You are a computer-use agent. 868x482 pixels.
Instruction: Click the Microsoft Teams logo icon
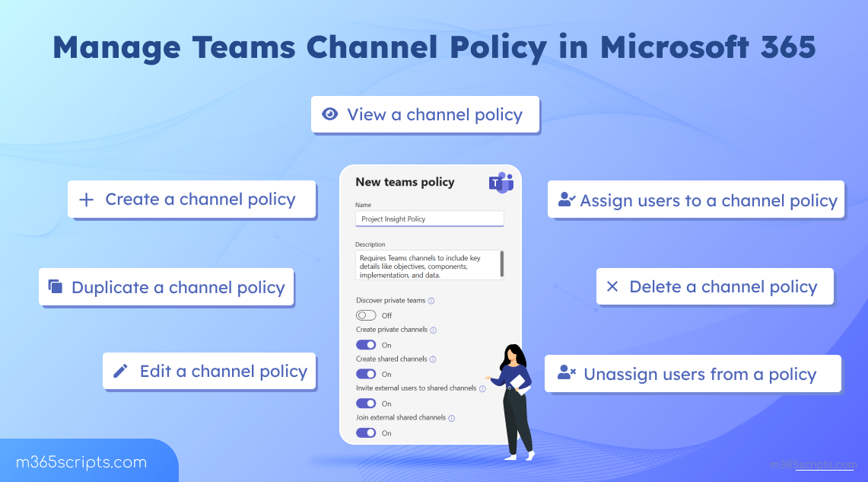501,183
